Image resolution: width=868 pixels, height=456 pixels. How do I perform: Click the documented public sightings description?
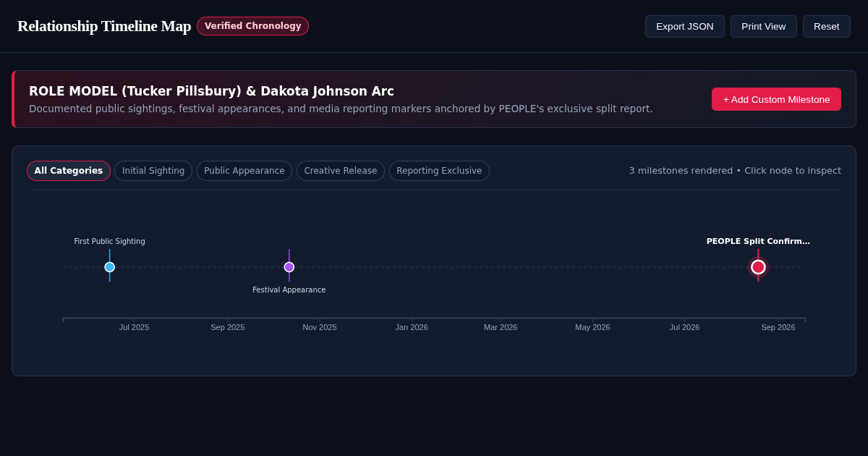[341, 109]
